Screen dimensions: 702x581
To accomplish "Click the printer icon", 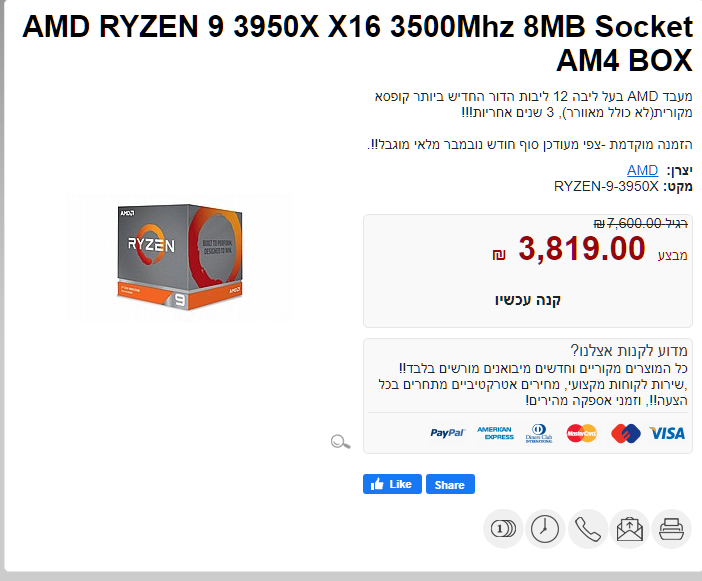I will pyautogui.click(x=671, y=528).
